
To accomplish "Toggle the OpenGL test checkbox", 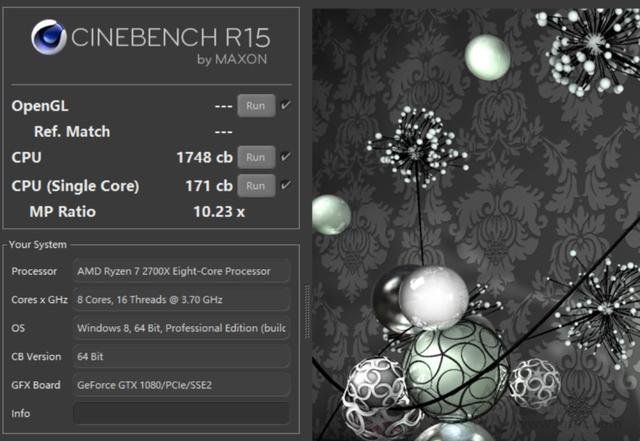I will pyautogui.click(x=286, y=105).
